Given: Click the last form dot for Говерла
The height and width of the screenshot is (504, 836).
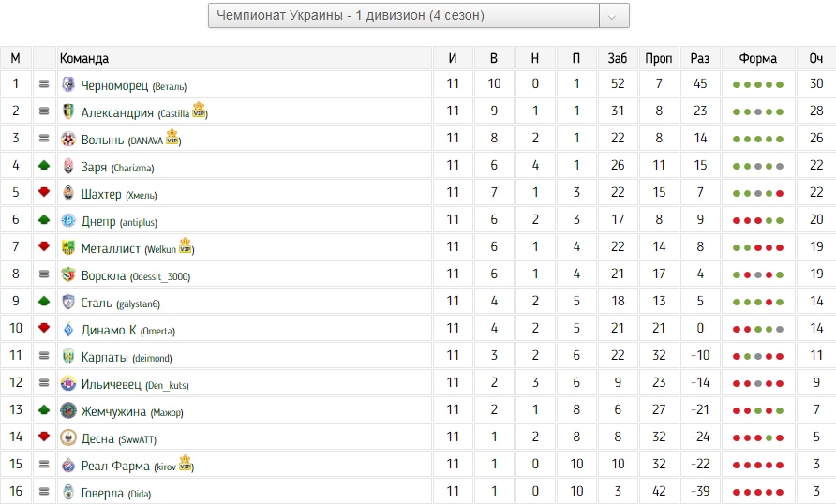Looking at the screenshot, I should tap(780, 493).
